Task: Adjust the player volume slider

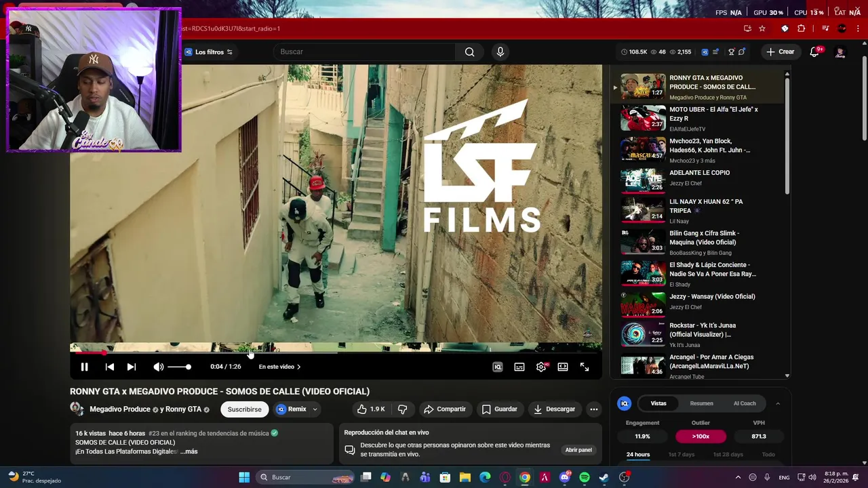Action: [180, 367]
